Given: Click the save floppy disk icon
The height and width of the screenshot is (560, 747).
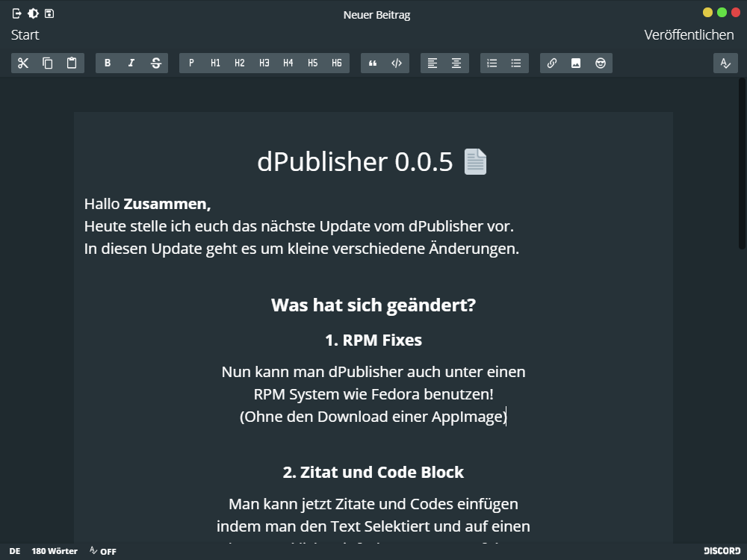Looking at the screenshot, I should 49,13.
